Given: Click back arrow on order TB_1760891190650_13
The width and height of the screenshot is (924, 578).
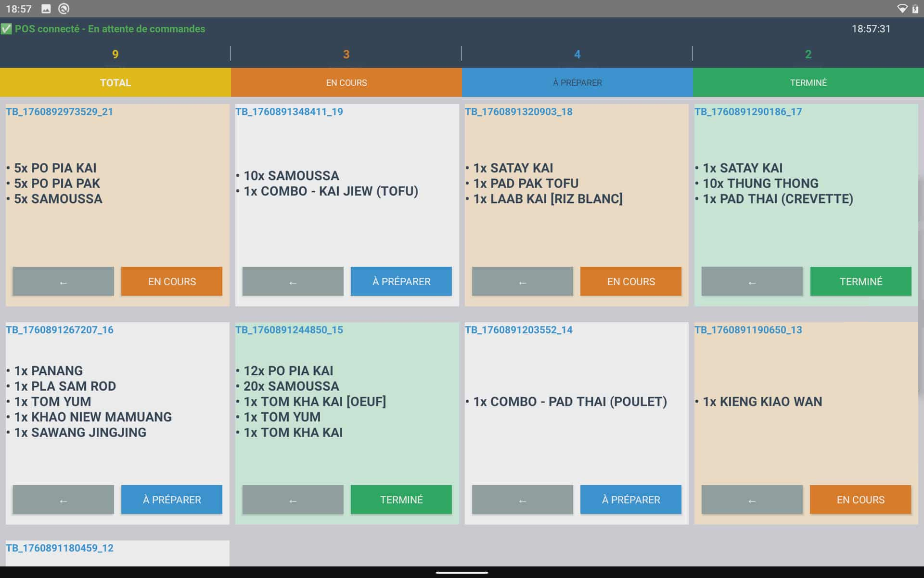Looking at the screenshot, I should (752, 499).
